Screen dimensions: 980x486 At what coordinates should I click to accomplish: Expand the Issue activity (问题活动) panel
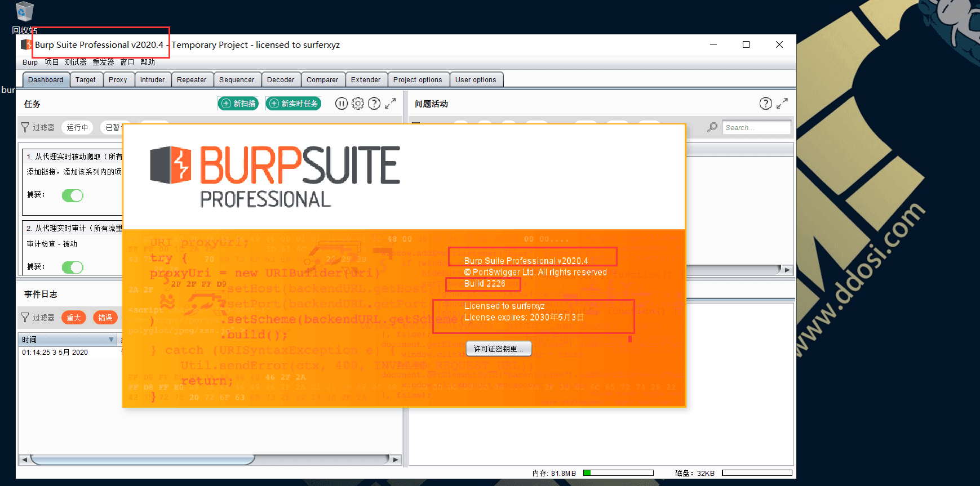pyautogui.click(x=782, y=104)
